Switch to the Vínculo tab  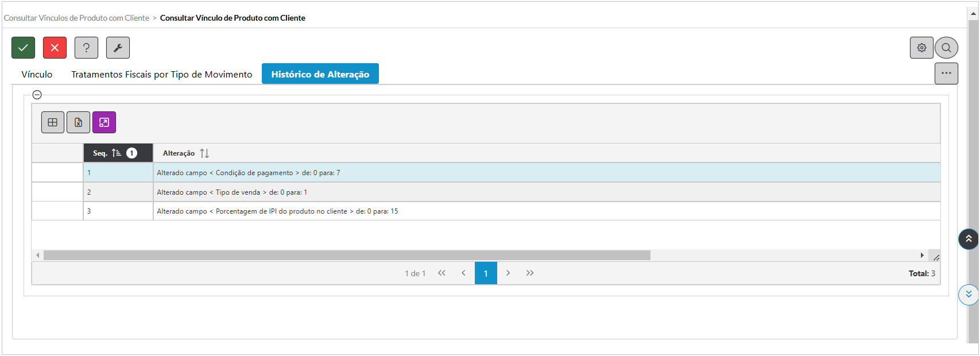37,74
